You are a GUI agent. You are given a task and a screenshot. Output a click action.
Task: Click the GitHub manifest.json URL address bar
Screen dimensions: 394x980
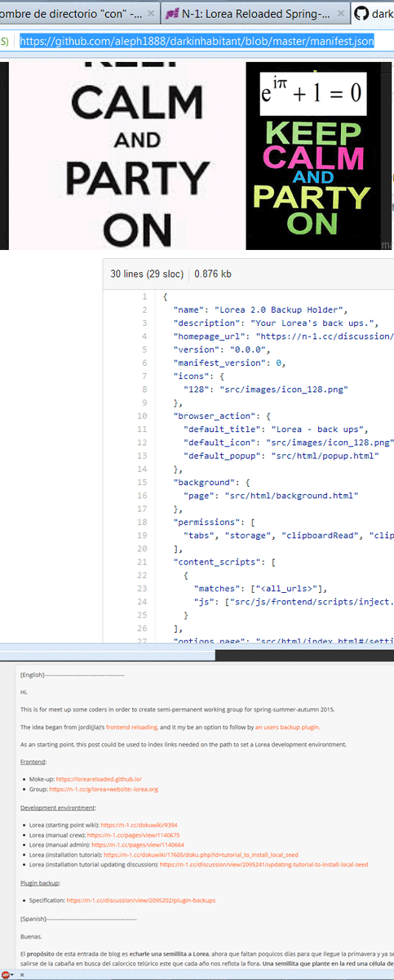coord(197,41)
